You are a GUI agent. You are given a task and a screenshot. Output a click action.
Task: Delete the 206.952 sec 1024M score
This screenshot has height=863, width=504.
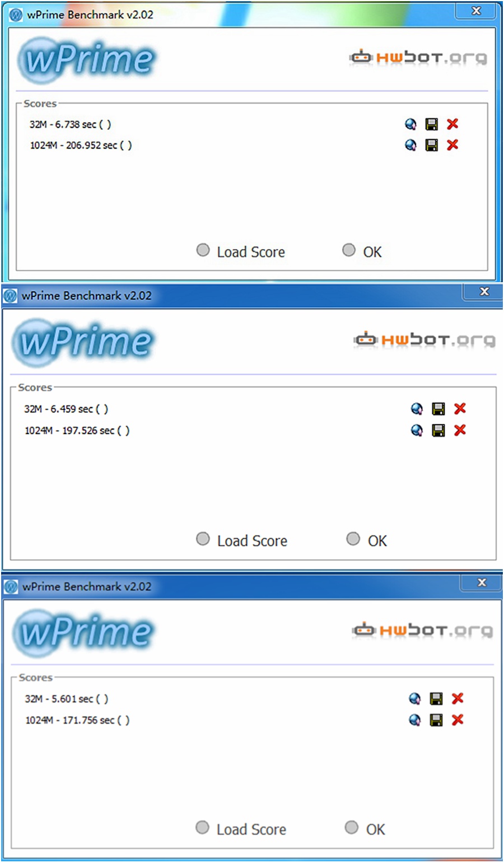click(452, 145)
